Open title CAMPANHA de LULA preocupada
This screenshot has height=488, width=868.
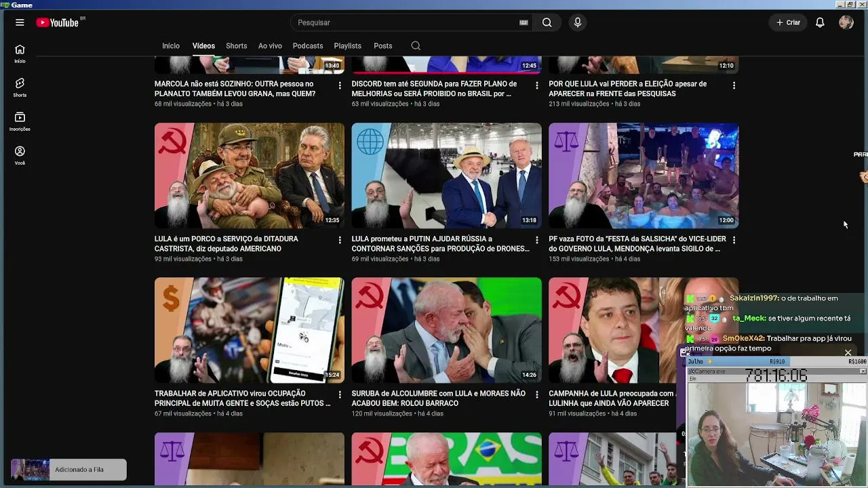612,398
